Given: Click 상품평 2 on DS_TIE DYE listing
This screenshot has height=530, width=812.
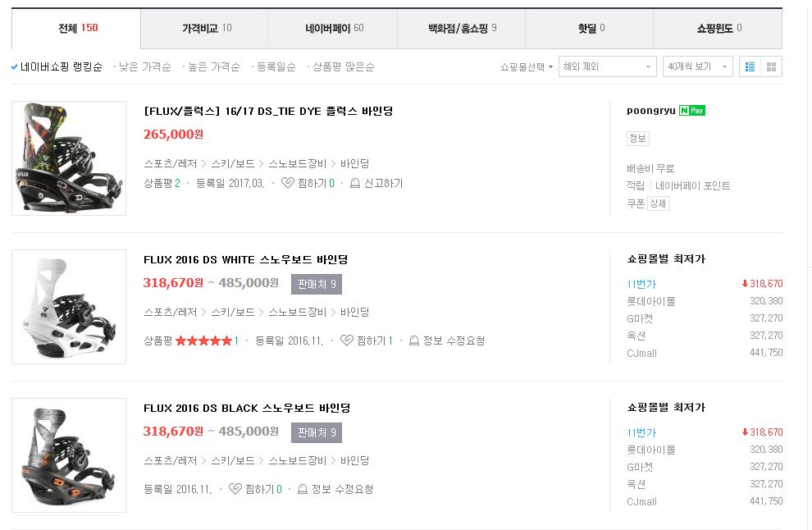Looking at the screenshot, I should pos(162,183).
